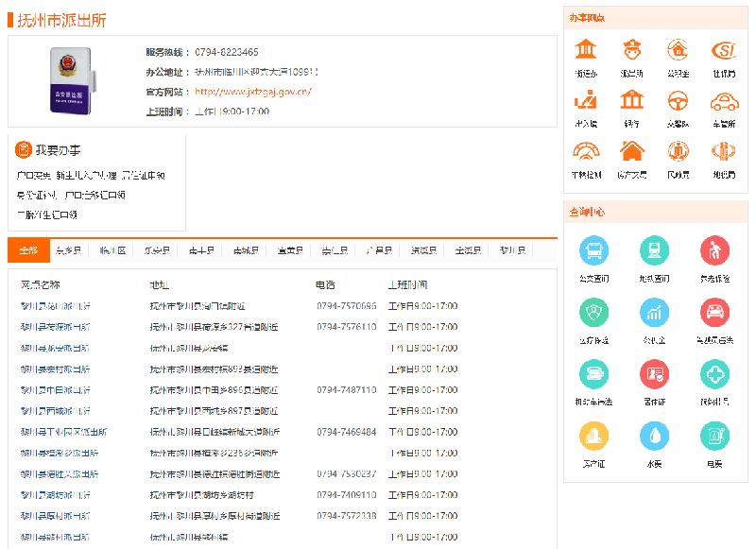This screenshot has width=756, height=549.
Task: Open the first police station link in list
Action: click(56, 306)
